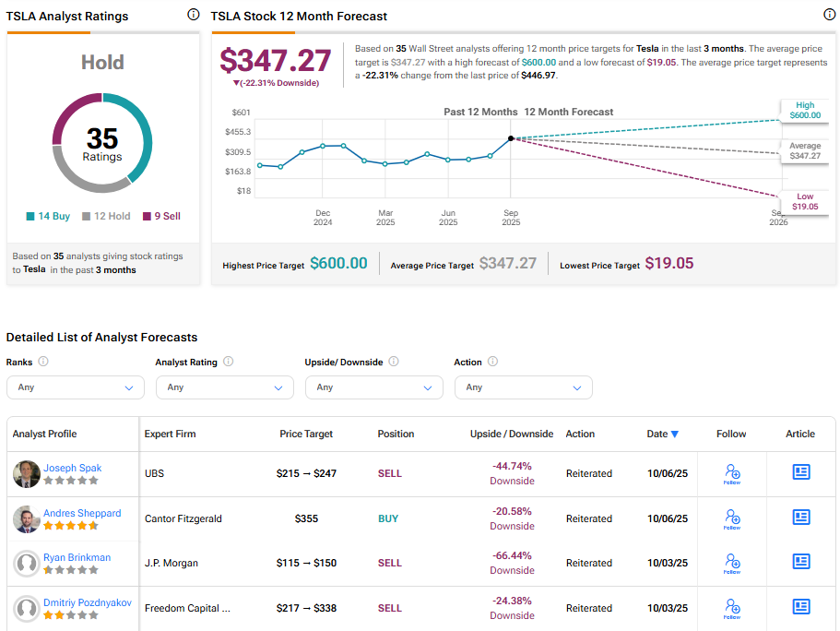Expand the Analyst Rating dropdown

(225, 387)
